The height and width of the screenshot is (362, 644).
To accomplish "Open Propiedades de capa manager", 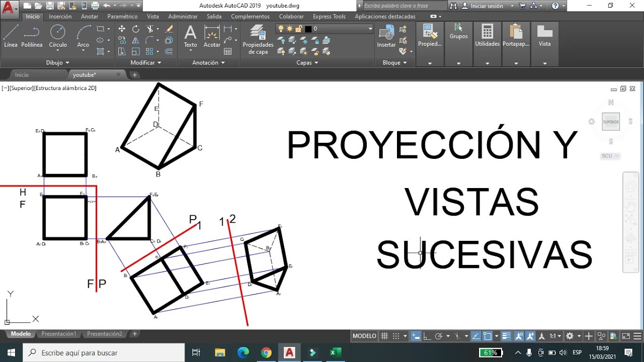I will [258, 39].
